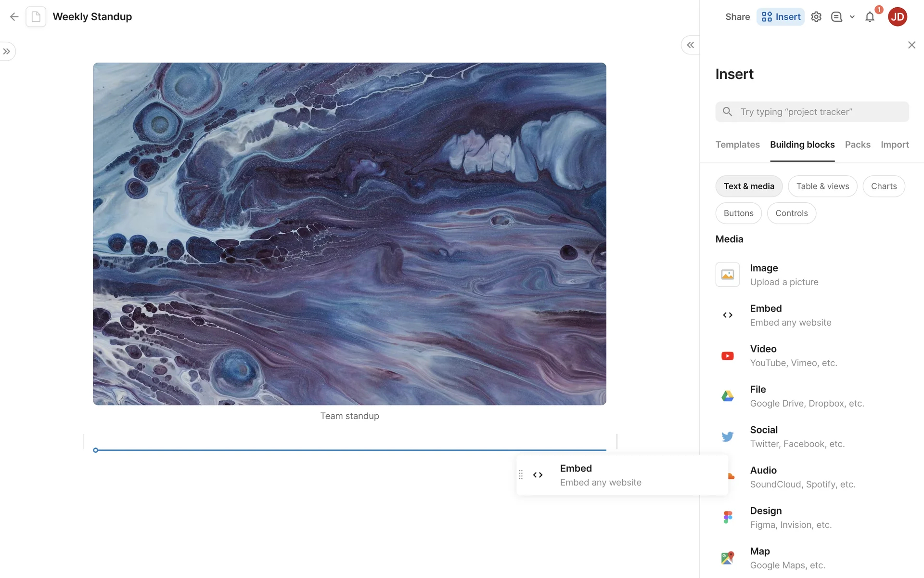The width and height of the screenshot is (924, 578).
Task: Open the settings gear icon
Action: (816, 17)
